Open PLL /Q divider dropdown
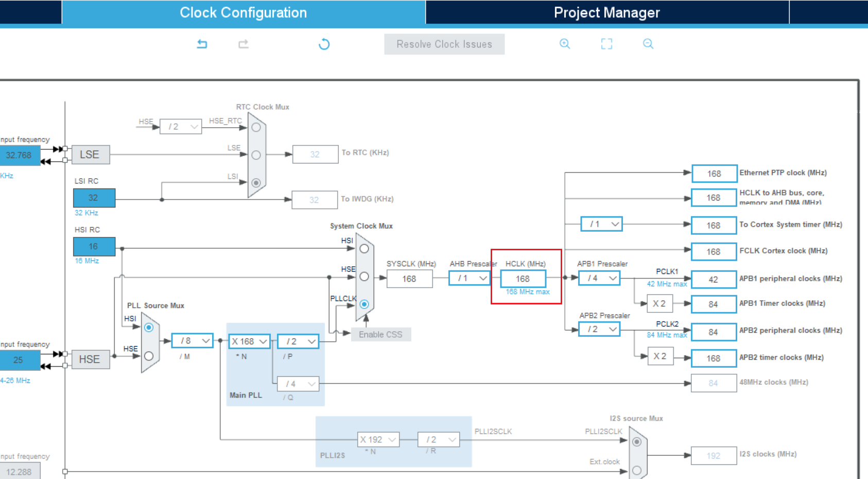This screenshot has width=868, height=479. click(x=299, y=384)
